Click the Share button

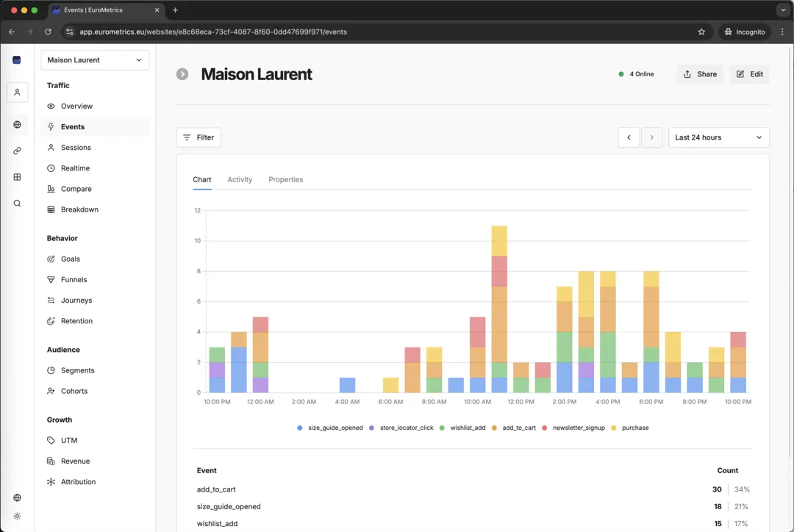700,74
